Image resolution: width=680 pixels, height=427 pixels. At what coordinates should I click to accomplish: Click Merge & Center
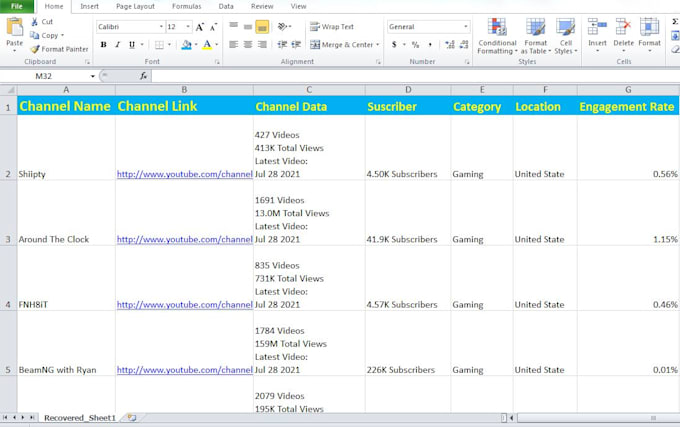(x=342, y=44)
